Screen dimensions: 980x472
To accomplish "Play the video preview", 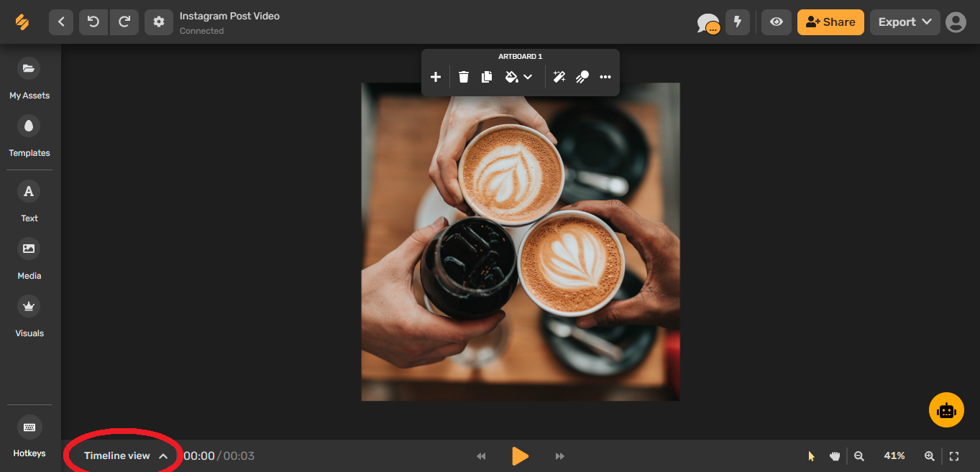I will pyautogui.click(x=521, y=456).
